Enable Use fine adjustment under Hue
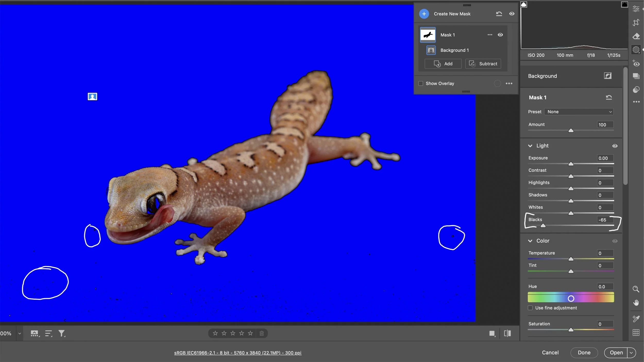644x362 pixels. 531,308
